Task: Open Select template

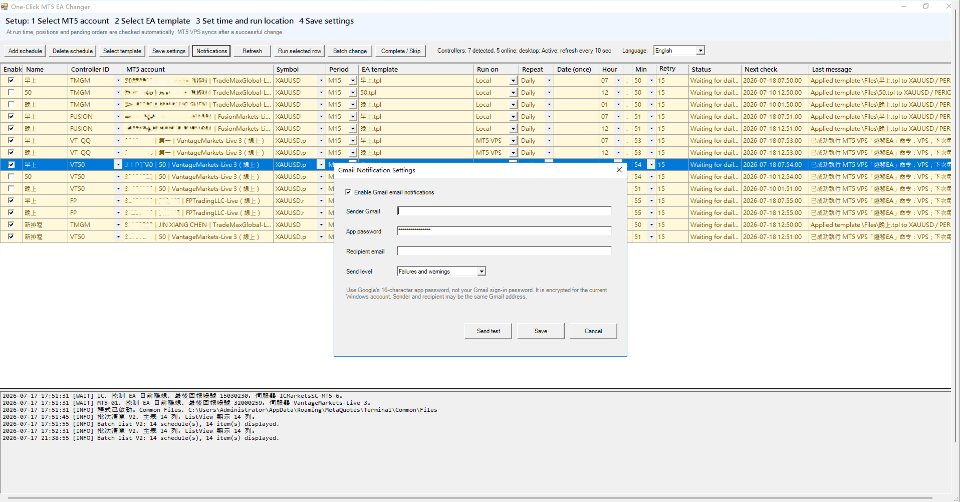Action: coord(122,51)
